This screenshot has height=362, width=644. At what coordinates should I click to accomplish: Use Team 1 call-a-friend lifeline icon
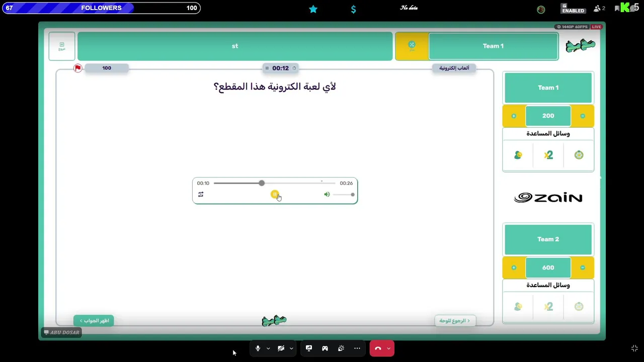tap(518, 155)
